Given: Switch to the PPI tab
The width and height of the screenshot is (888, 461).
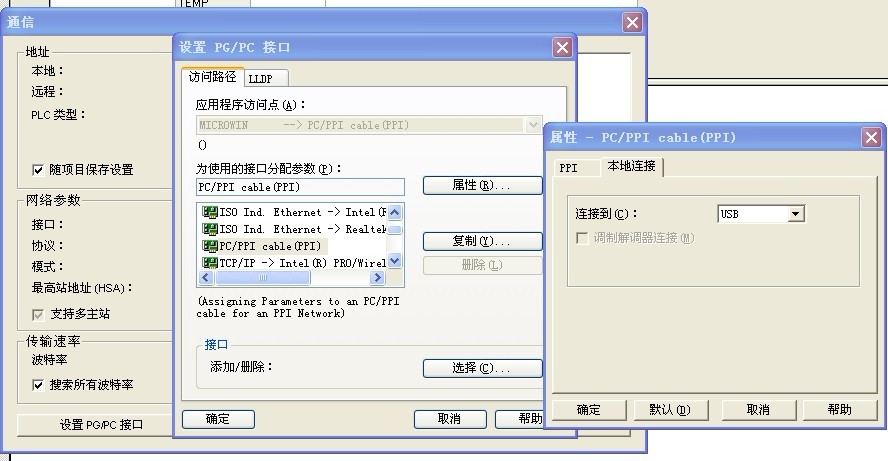Looking at the screenshot, I should pos(569,168).
